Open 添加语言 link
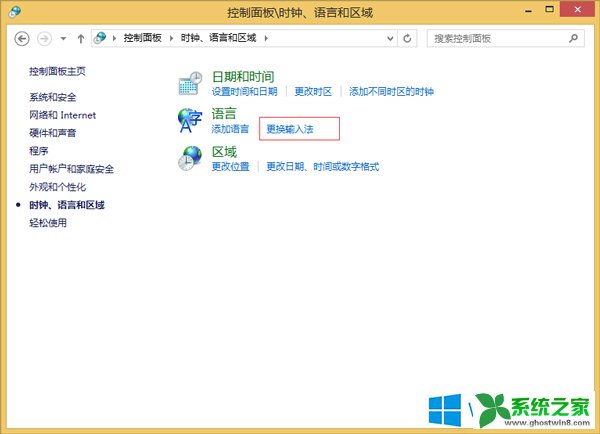Image resolution: width=600 pixels, height=434 pixels. pyautogui.click(x=231, y=129)
